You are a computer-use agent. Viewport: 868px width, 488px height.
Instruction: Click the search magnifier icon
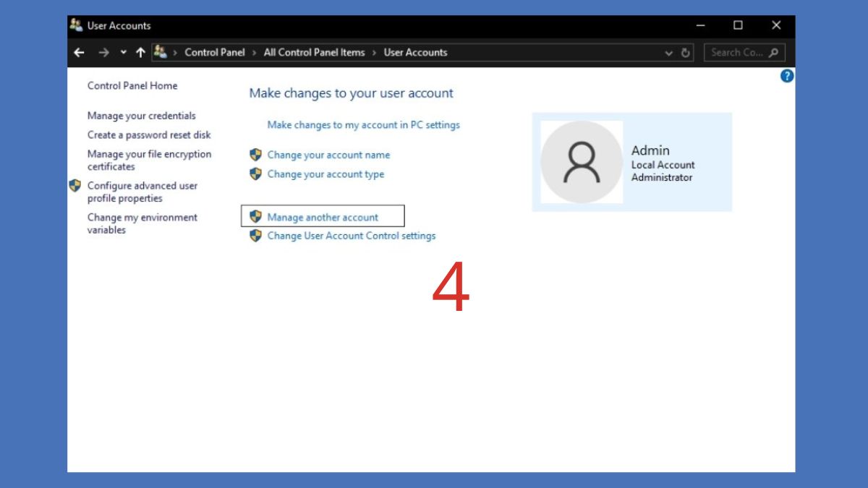click(x=774, y=53)
